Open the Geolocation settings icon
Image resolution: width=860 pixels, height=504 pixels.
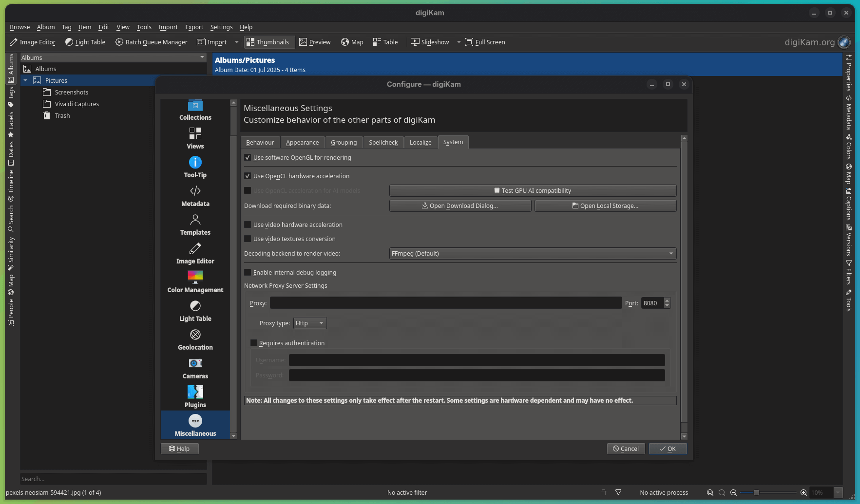tap(195, 339)
